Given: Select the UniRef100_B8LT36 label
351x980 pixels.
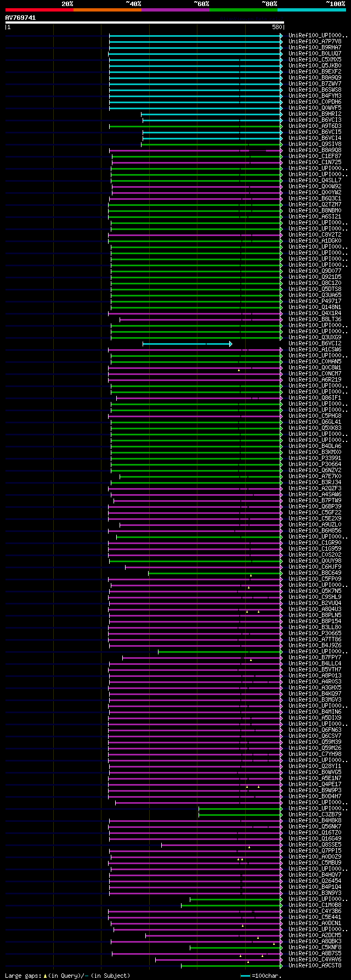Looking at the screenshot, I should [x=315, y=319].
